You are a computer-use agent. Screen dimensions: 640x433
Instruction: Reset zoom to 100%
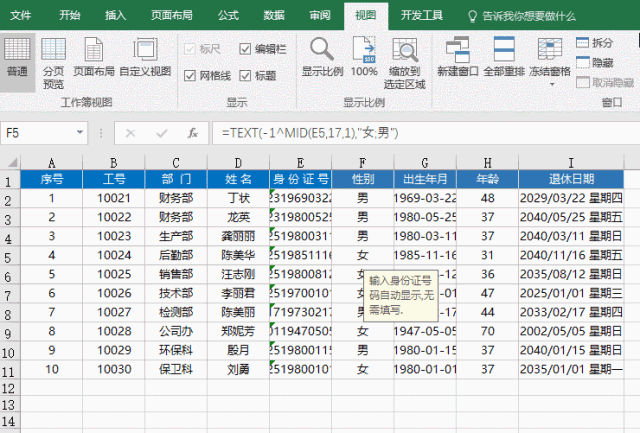(x=364, y=57)
